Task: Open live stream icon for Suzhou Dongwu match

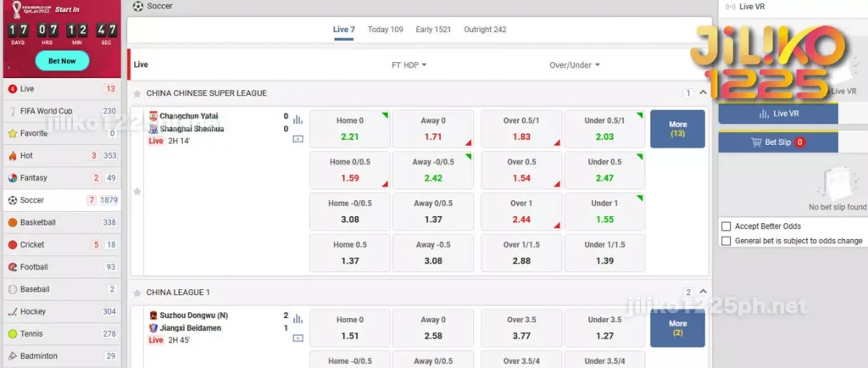Action: point(298,337)
